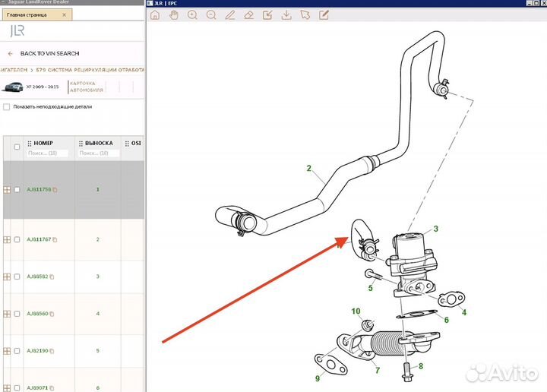The width and height of the screenshot is (547, 392).
Task: Go to home view in EPC toolbar
Action: 155,15
